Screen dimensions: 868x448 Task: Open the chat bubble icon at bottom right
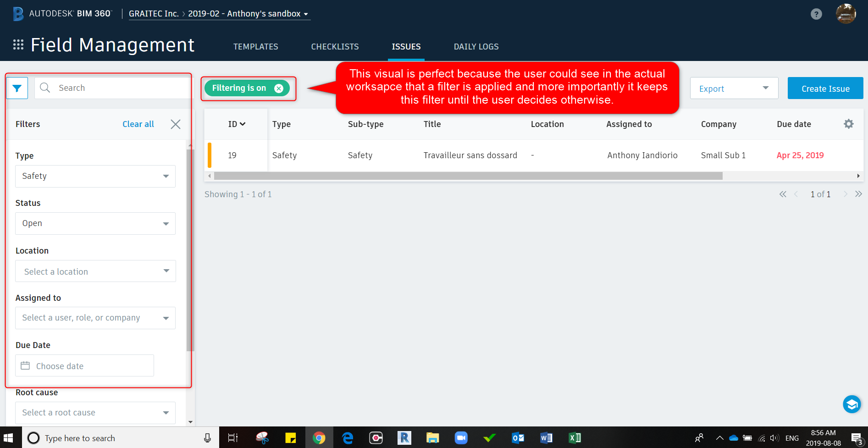coord(852,404)
